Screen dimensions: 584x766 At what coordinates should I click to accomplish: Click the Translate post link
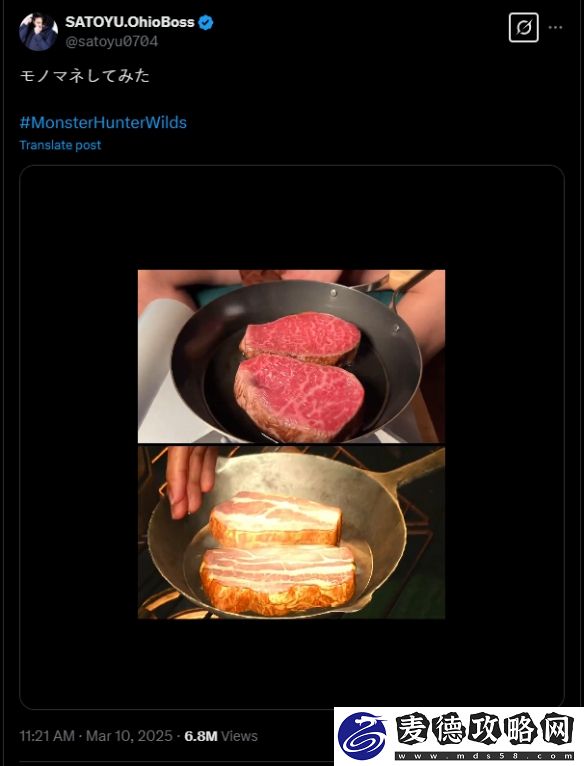[60, 145]
